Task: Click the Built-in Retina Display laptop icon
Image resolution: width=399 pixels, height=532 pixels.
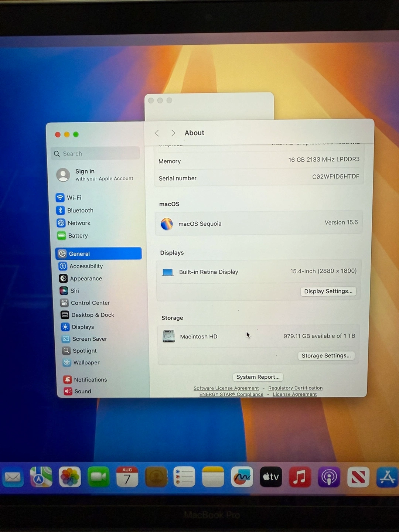Action: point(168,272)
